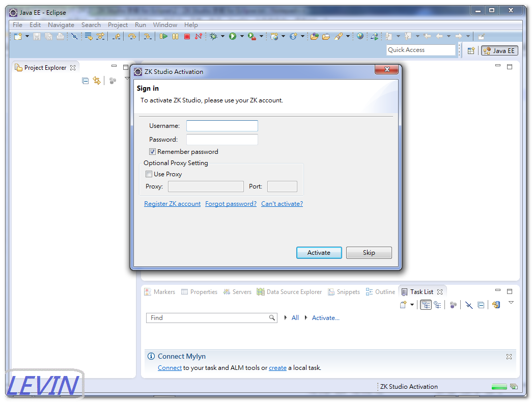532x402 pixels.
Task: Toggle the Remember password checkbox
Action: pos(152,152)
